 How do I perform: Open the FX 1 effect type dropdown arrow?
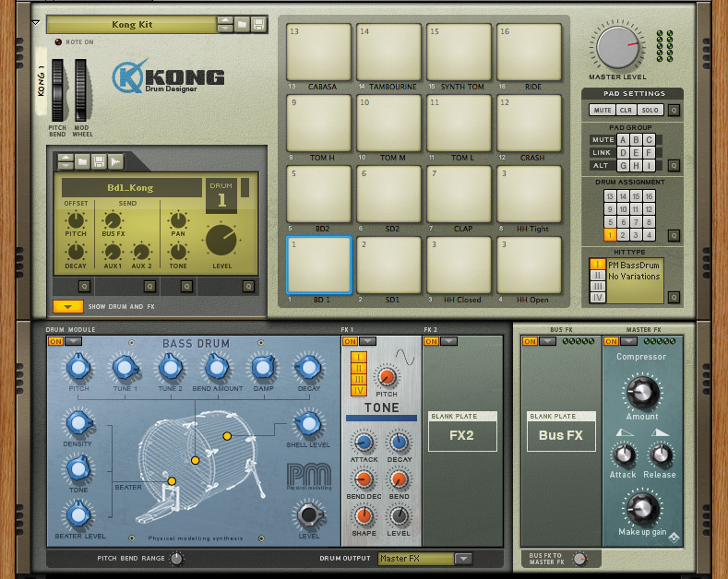pyautogui.click(x=368, y=341)
